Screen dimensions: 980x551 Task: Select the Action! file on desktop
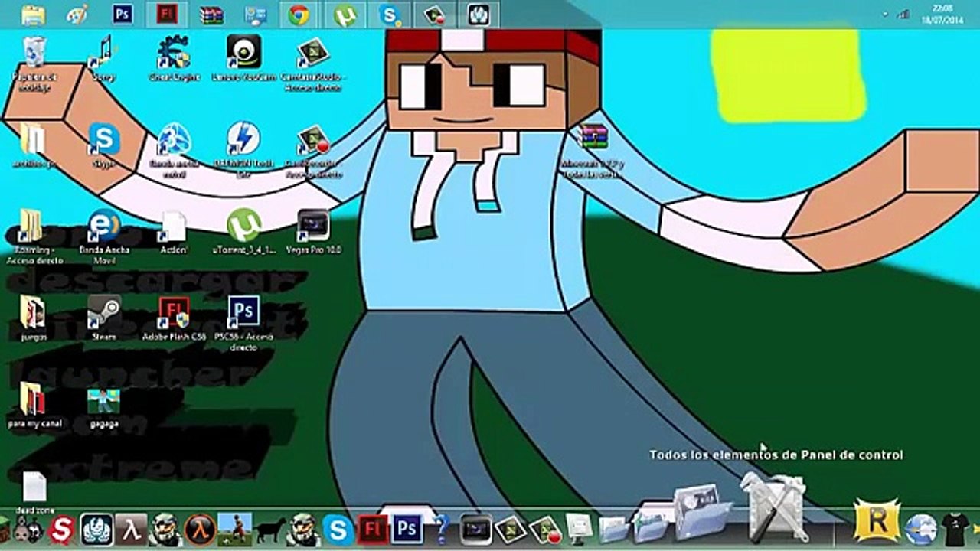174,232
